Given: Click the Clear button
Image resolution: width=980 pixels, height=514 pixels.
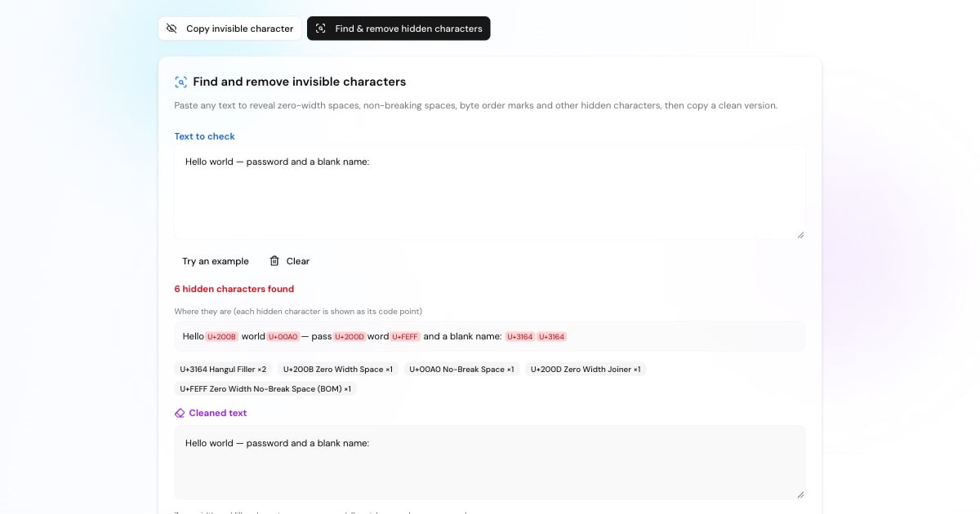Looking at the screenshot, I should click(289, 261).
